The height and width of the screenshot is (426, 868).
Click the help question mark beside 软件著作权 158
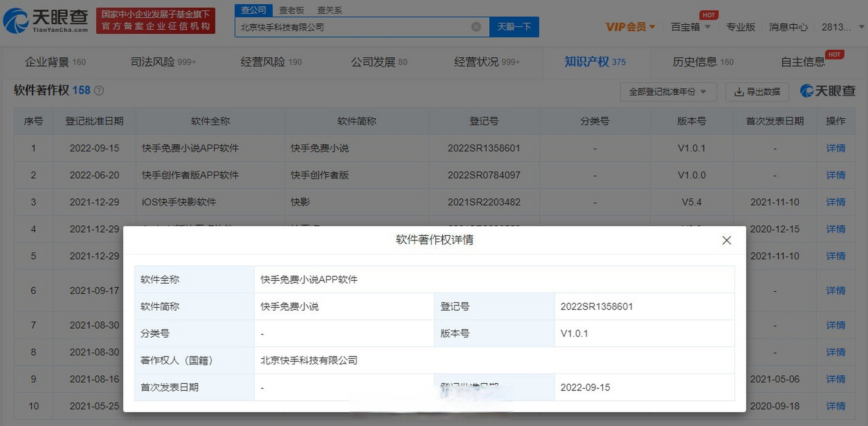[99, 91]
